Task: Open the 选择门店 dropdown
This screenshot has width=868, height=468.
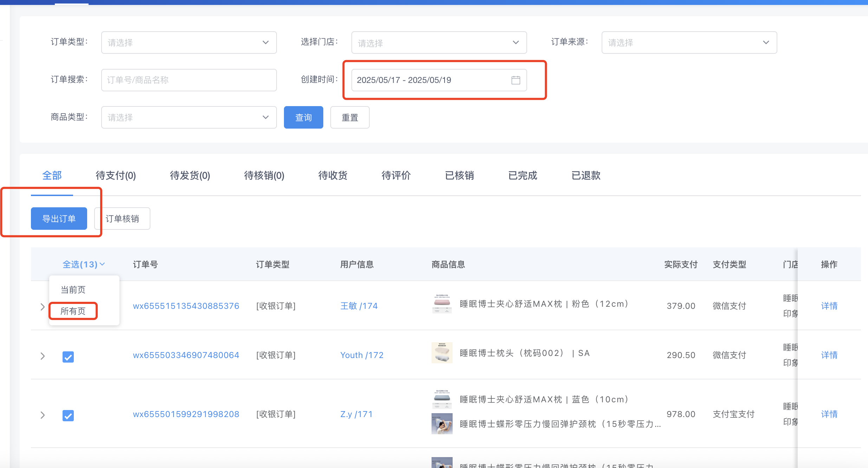Action: (x=439, y=43)
